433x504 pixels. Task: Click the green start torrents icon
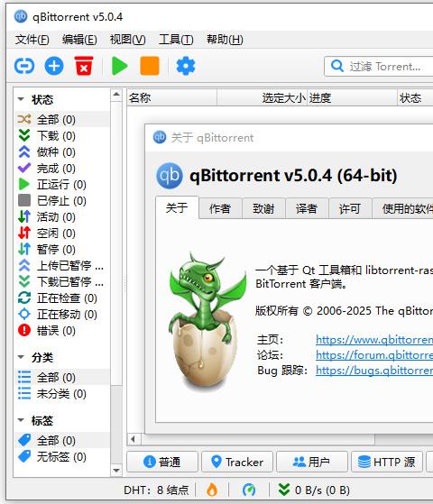coord(119,66)
